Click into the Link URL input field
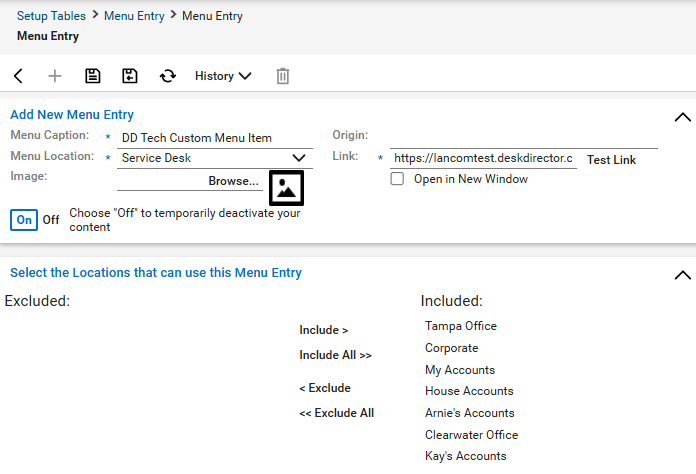 (483, 158)
